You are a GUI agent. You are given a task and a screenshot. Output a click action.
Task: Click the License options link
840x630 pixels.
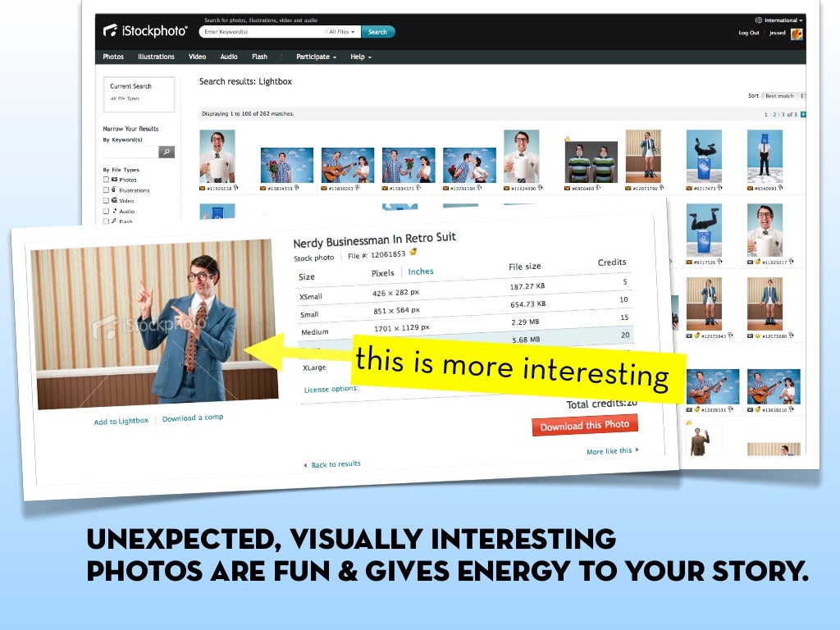pos(331,389)
